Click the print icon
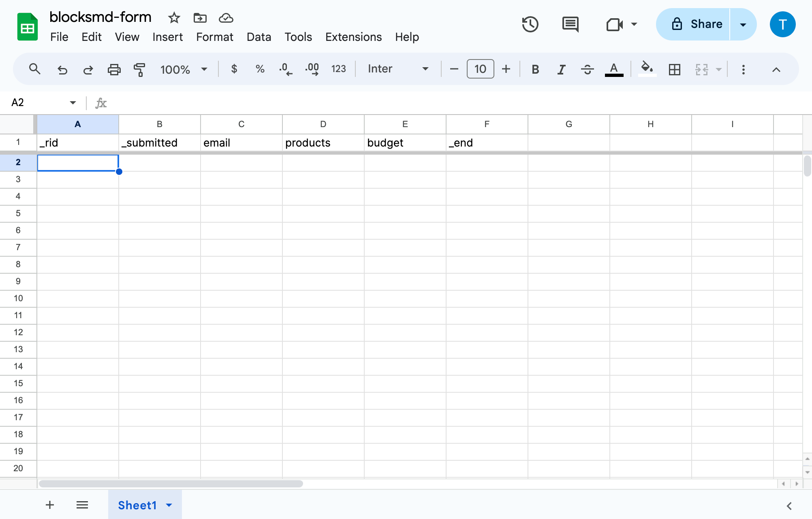The image size is (812, 519). click(x=114, y=69)
